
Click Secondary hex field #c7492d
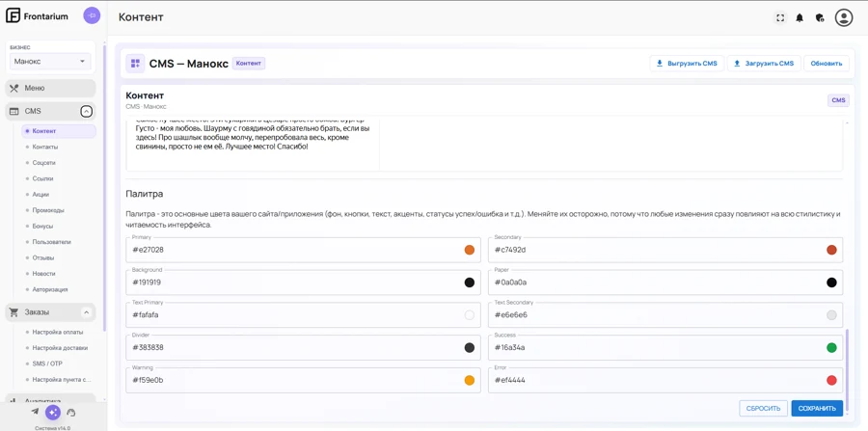pyautogui.click(x=665, y=250)
